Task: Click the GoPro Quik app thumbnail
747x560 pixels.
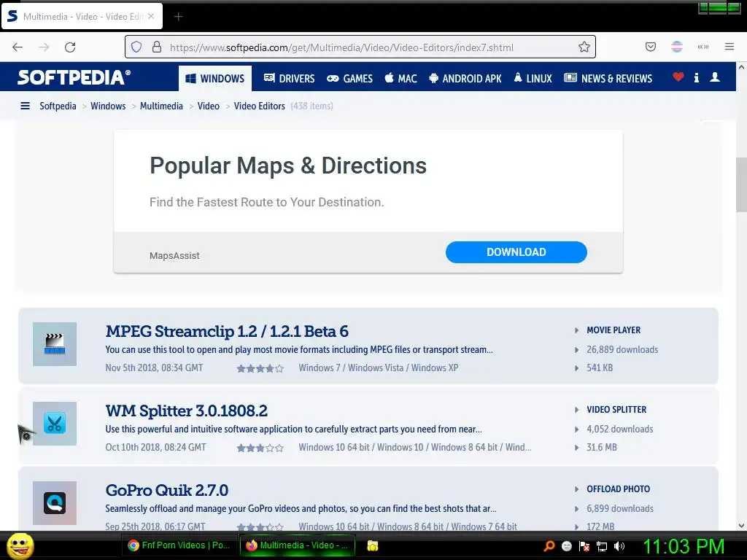Action: pyautogui.click(x=55, y=503)
